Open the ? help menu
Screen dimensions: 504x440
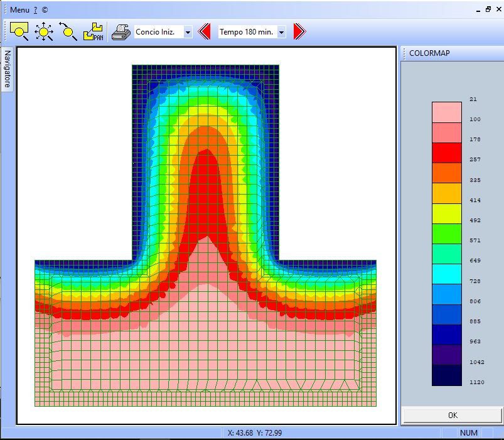35,10
